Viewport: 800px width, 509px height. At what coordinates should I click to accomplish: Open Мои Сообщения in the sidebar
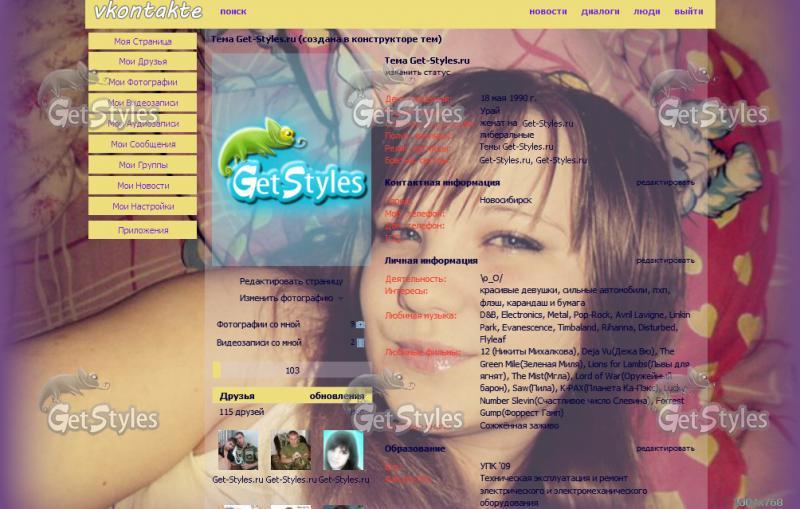142,144
